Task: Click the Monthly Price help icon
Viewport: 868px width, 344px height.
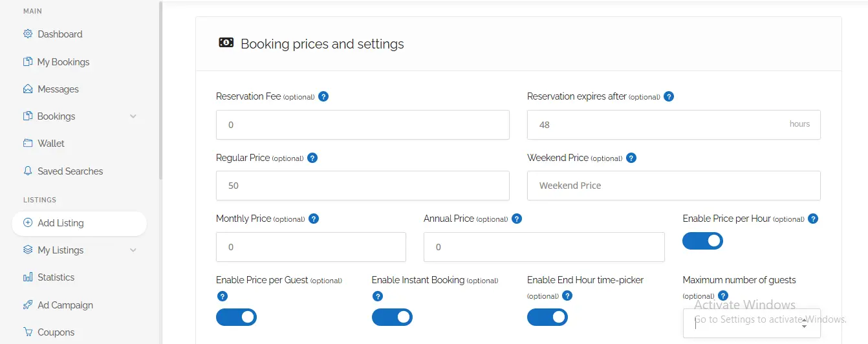Action: click(x=314, y=219)
